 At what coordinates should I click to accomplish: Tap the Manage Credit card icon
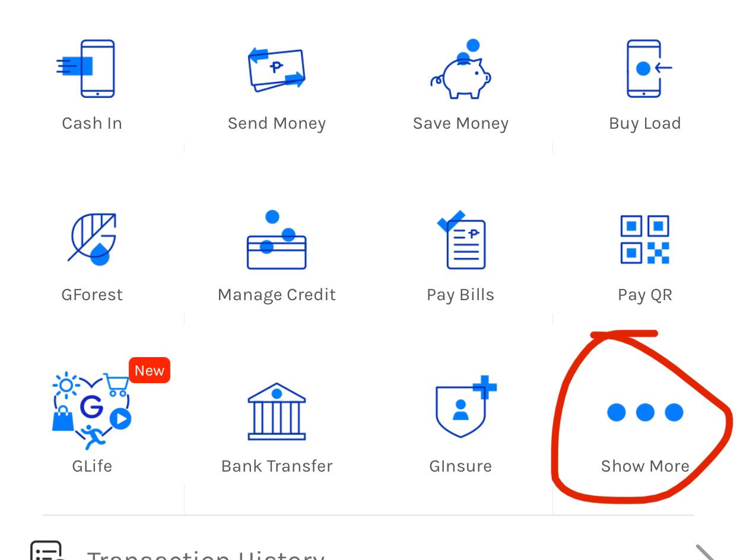pos(277,240)
